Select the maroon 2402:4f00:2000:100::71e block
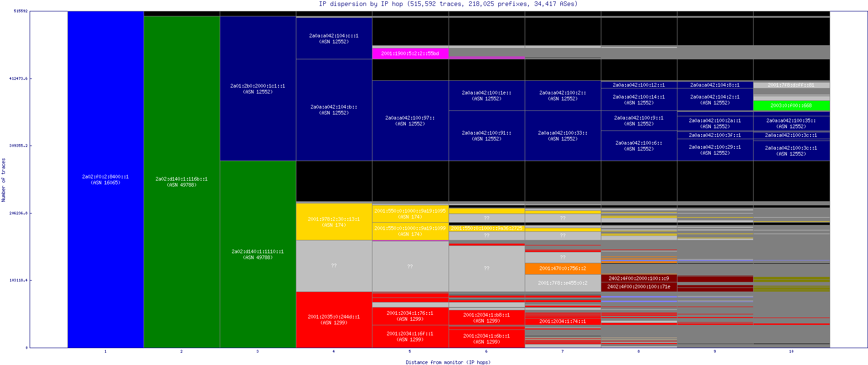Image resolution: width=868 pixels, height=365 pixels. (x=639, y=287)
